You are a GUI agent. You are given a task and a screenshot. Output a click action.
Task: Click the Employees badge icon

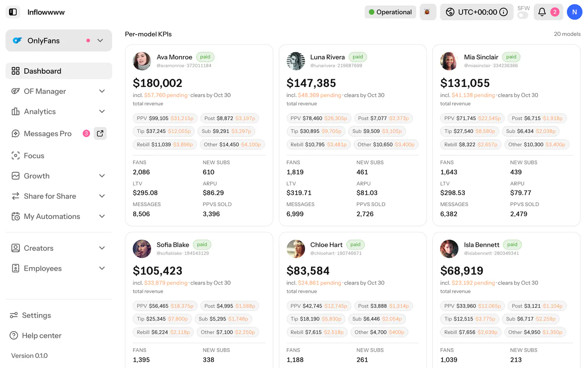tap(16, 268)
